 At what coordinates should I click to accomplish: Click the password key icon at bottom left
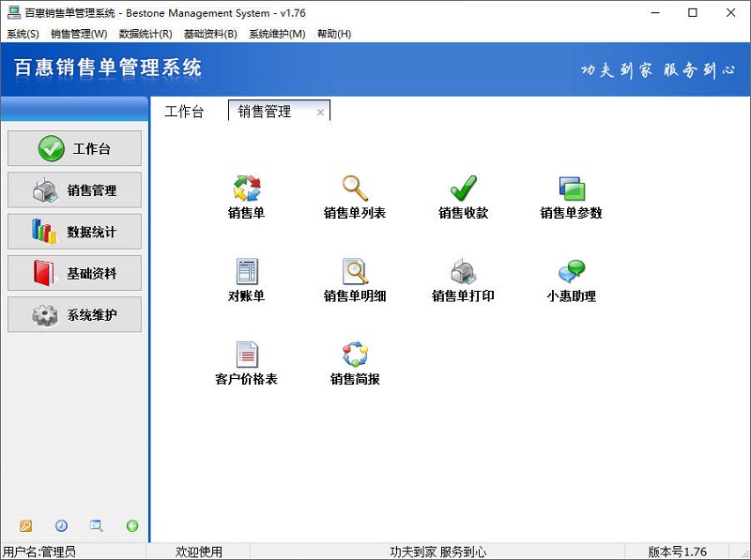click(x=25, y=526)
